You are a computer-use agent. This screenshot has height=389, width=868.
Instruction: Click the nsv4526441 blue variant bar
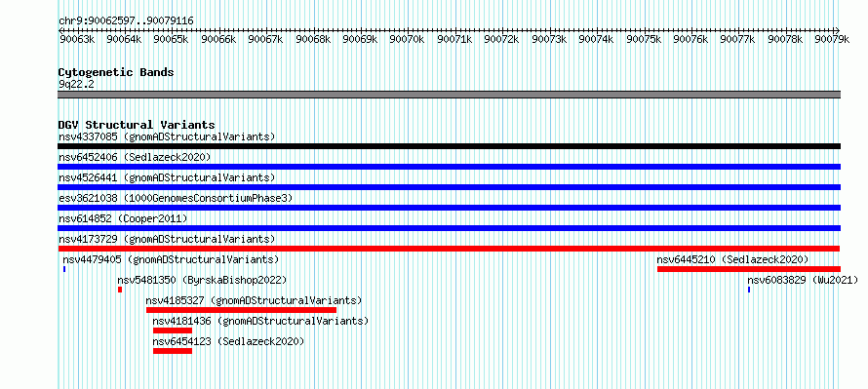tap(449, 187)
